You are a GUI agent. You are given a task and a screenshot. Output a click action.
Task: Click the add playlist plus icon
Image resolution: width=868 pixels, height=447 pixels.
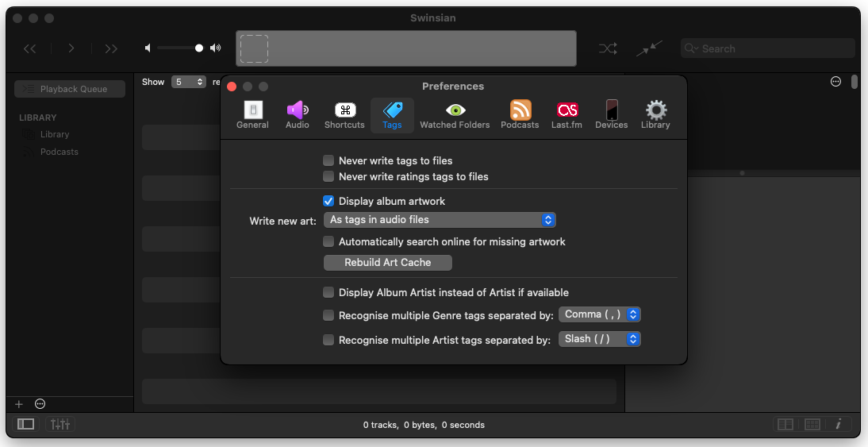click(19, 404)
